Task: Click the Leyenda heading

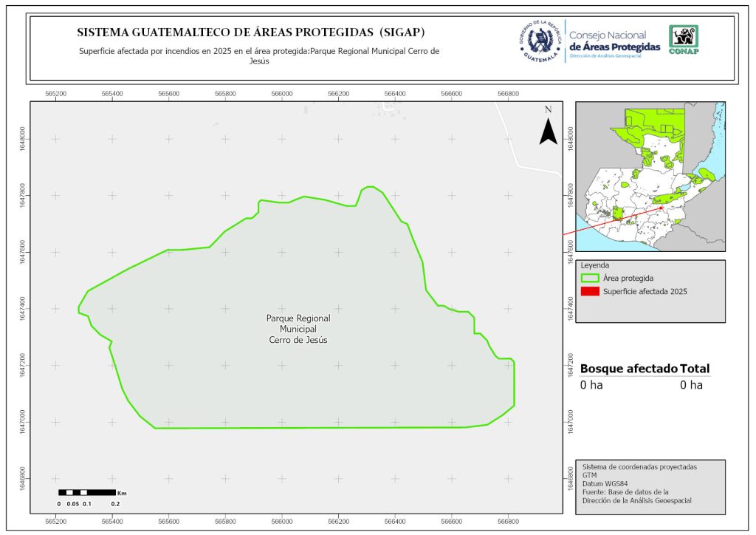Action: pyautogui.click(x=596, y=265)
